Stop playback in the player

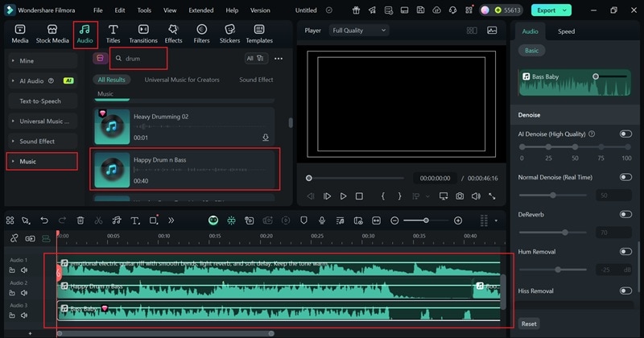359,196
